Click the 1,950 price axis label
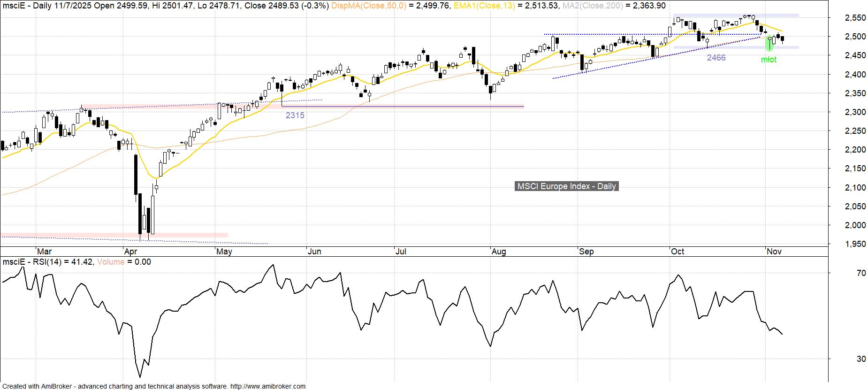 pos(855,244)
